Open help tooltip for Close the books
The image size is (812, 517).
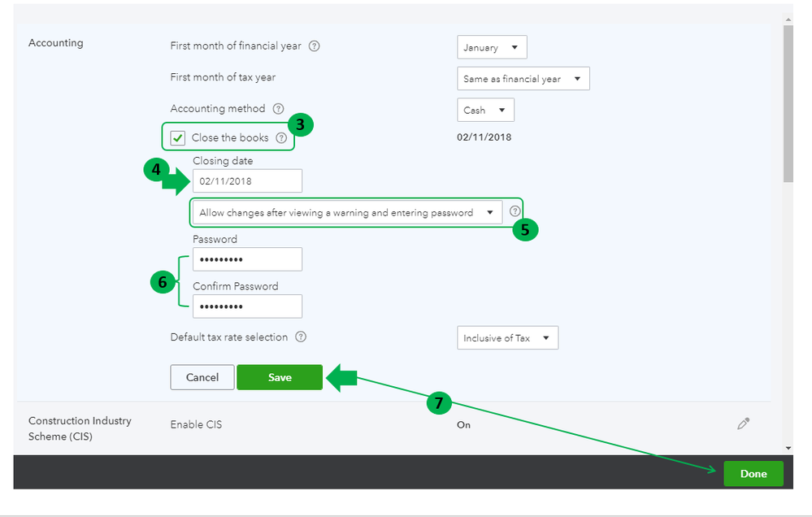281,138
